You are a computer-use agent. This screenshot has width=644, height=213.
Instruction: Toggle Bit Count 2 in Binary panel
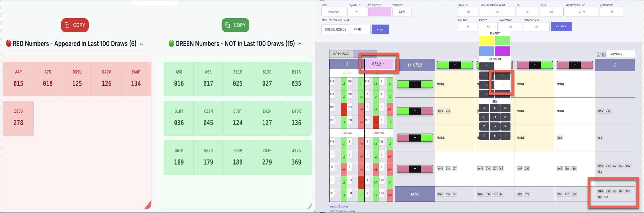502,76
